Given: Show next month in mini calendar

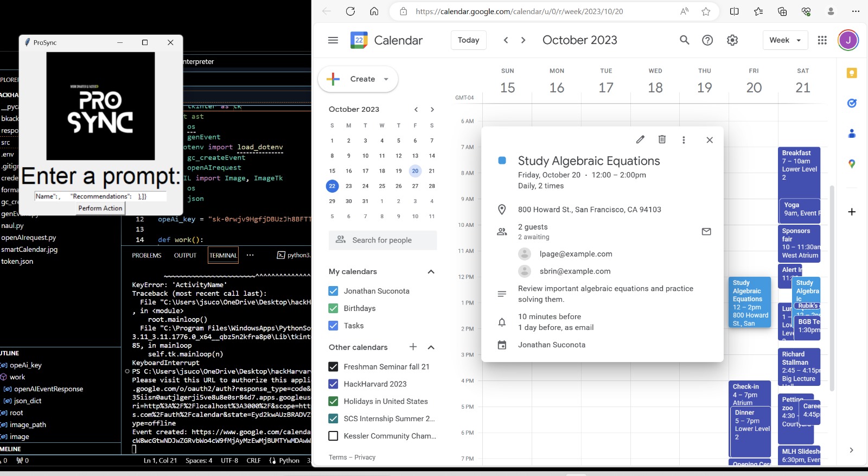Looking at the screenshot, I should (x=432, y=110).
